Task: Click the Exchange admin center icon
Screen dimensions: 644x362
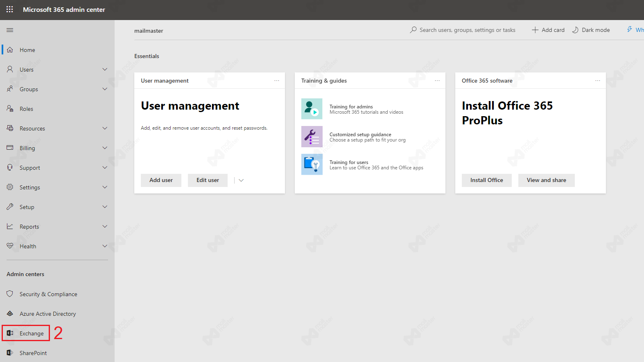Action: [x=10, y=333]
